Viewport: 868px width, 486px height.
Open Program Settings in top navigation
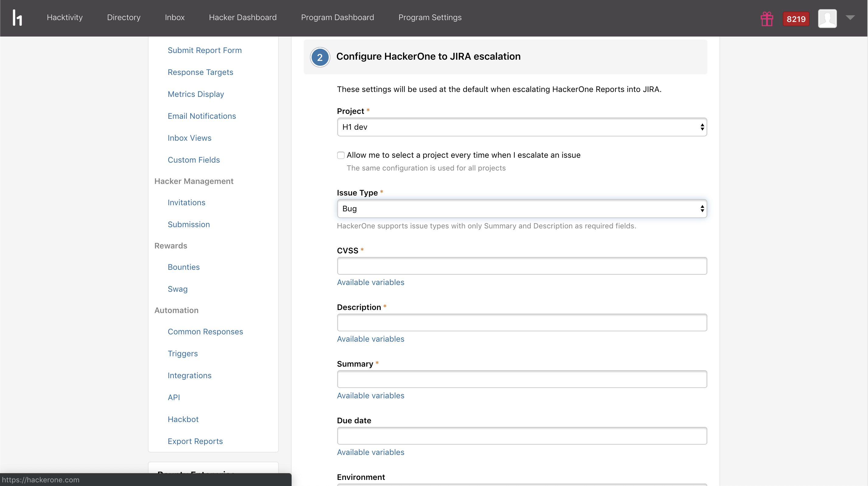pyautogui.click(x=430, y=18)
